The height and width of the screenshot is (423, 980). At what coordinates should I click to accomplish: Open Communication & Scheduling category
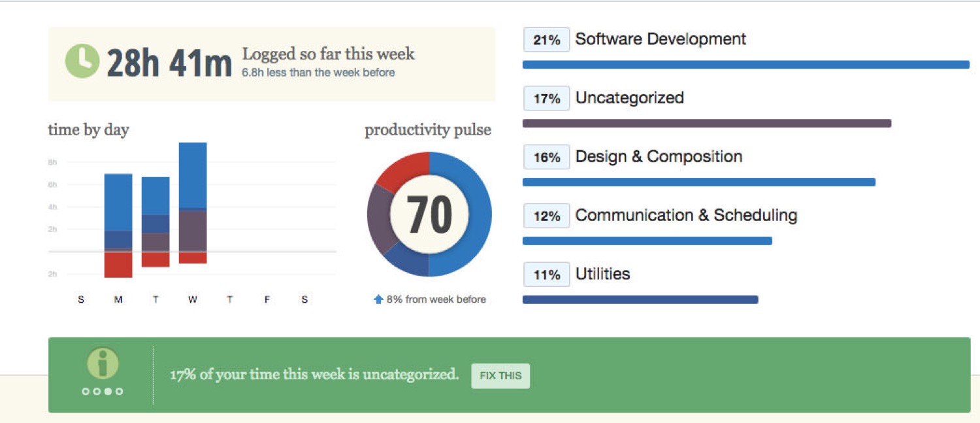(685, 215)
